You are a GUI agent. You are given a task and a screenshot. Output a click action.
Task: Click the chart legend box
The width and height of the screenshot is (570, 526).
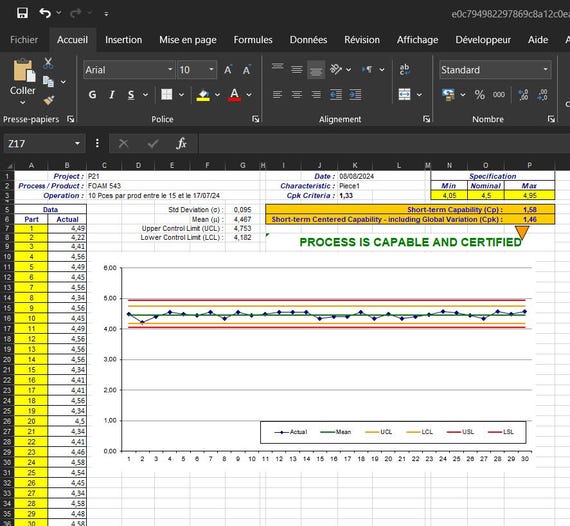[393, 432]
